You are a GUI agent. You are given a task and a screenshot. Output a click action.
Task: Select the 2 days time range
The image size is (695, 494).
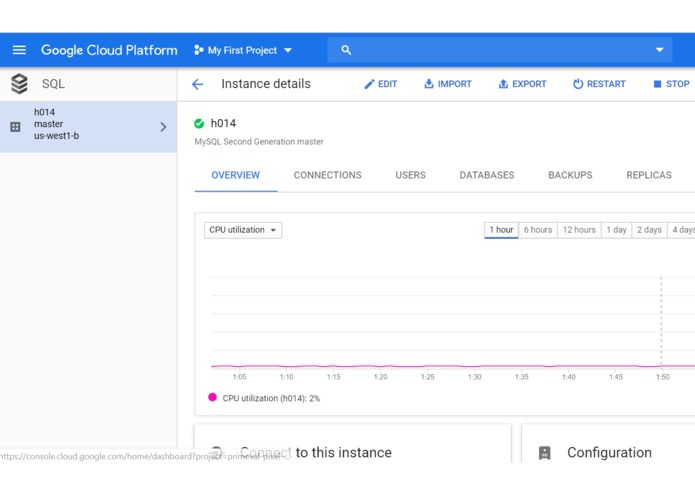pyautogui.click(x=649, y=230)
